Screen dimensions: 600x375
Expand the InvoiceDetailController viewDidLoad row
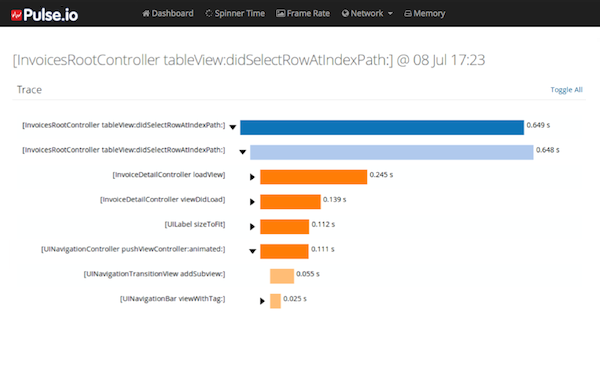pyautogui.click(x=252, y=202)
